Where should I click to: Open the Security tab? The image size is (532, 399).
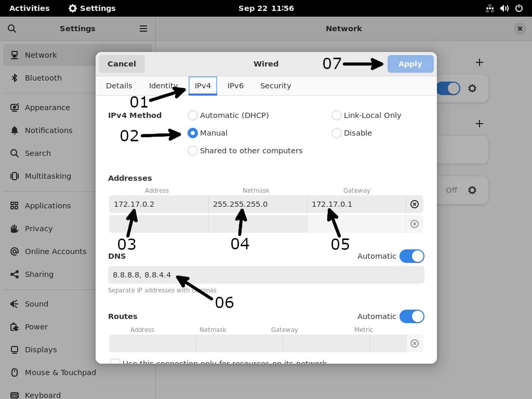pos(275,85)
